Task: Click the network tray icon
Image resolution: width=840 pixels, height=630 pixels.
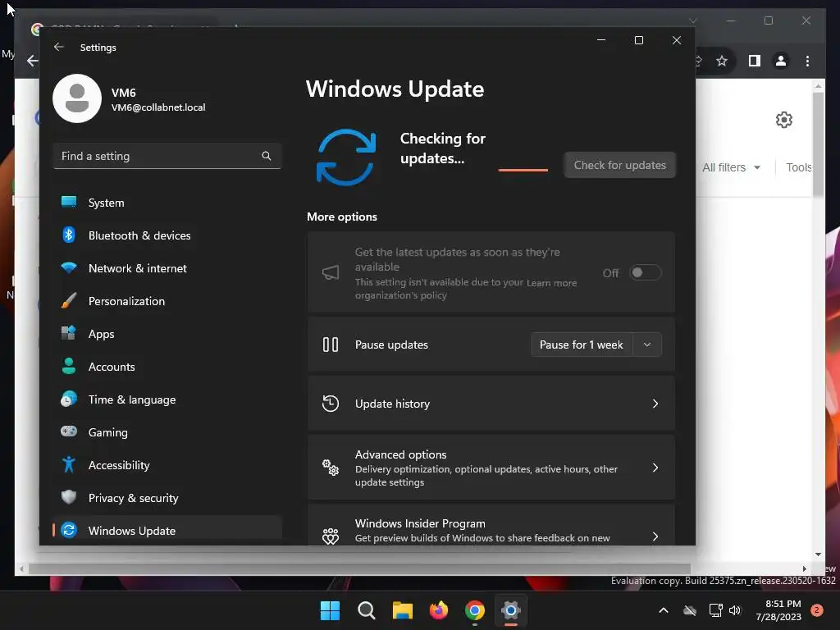Action: (x=715, y=610)
